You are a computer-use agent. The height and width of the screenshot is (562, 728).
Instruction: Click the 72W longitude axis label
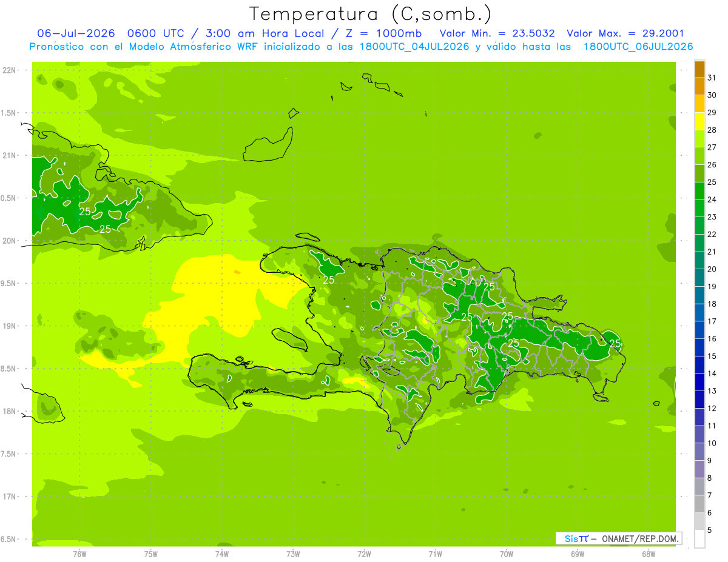pos(364,554)
